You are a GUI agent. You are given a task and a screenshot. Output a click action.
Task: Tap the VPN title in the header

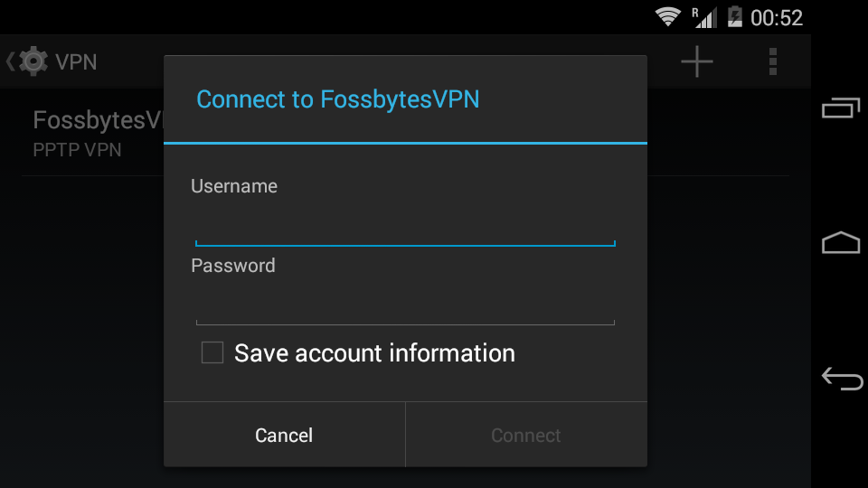tap(76, 61)
